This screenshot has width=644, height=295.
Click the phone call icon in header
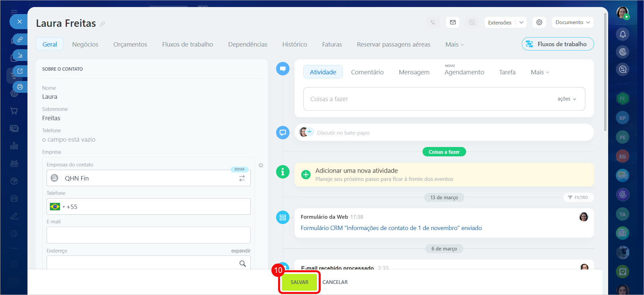coord(433,22)
